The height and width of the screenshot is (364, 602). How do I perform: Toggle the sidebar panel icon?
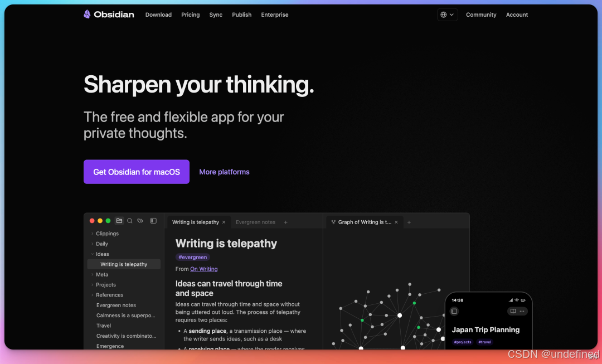153,221
